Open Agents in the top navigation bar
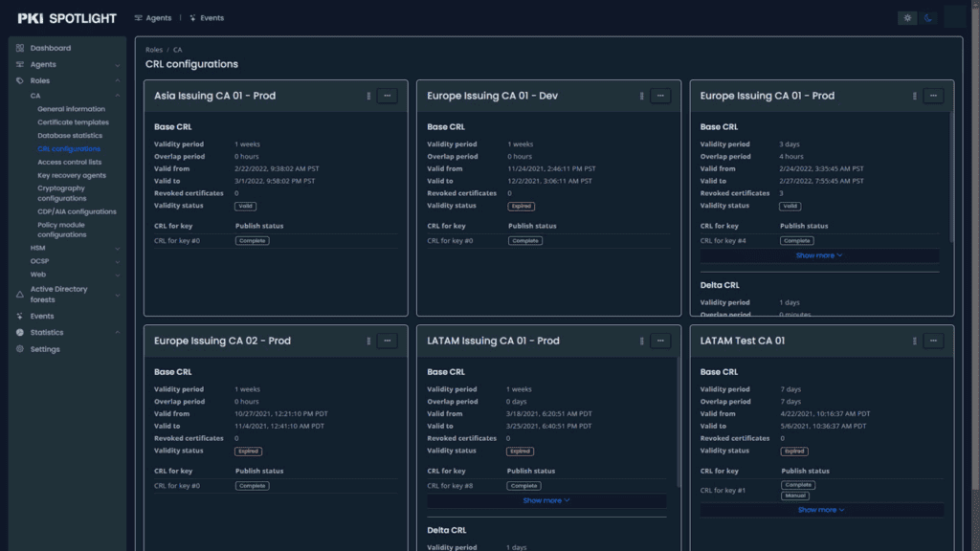The width and height of the screenshot is (980, 551). point(153,18)
